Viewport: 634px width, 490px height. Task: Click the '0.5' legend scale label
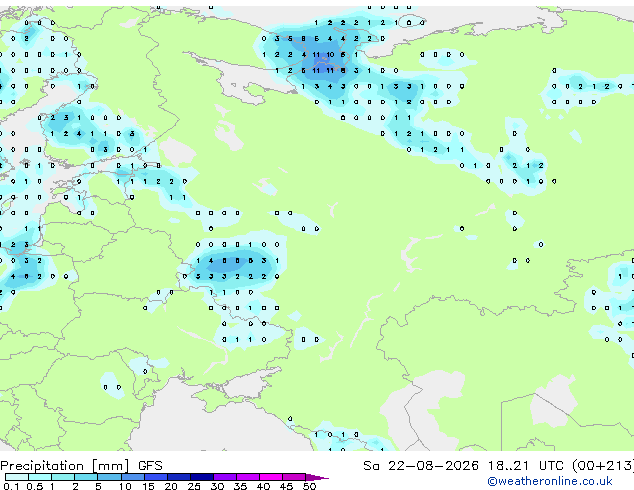34,486
